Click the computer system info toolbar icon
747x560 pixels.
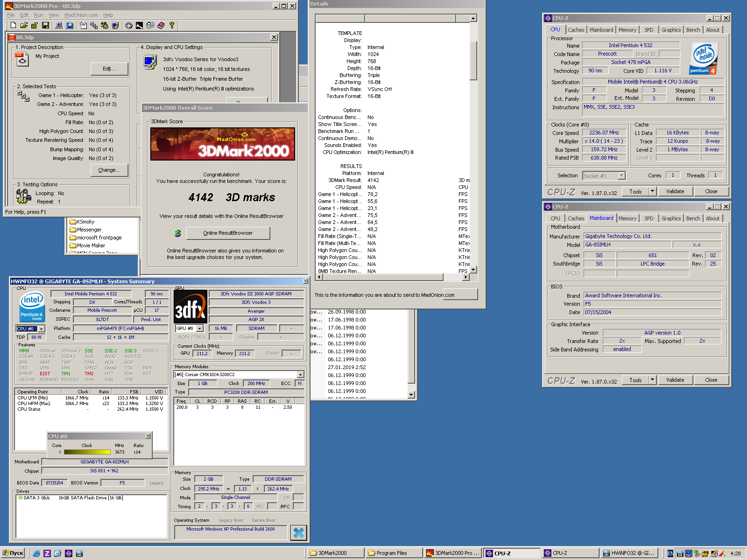tap(59, 25)
